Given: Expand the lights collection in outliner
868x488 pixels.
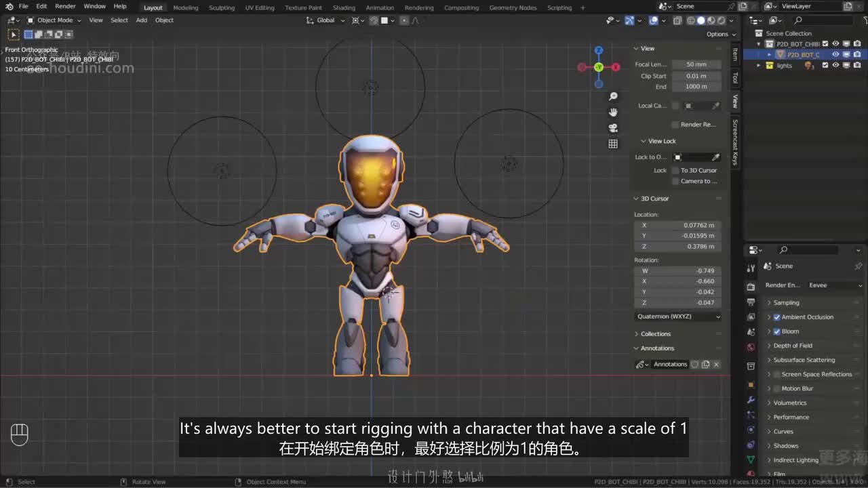Looking at the screenshot, I should [759, 66].
